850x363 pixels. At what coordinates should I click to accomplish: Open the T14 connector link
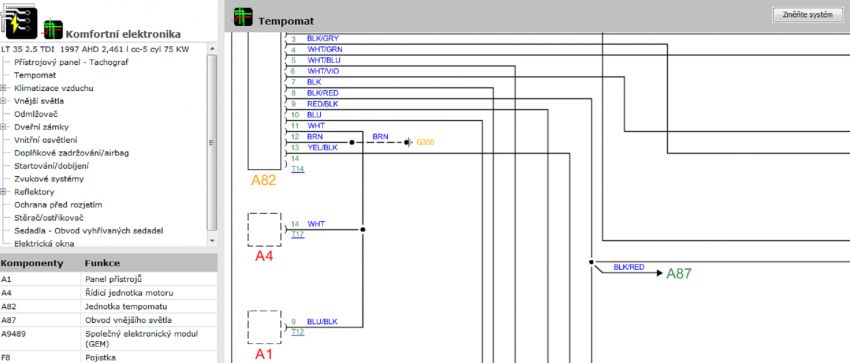click(298, 169)
